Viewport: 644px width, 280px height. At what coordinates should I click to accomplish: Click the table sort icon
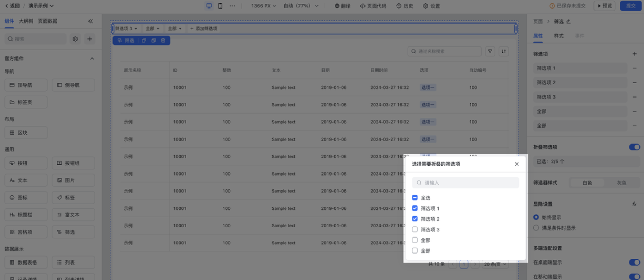point(503,51)
